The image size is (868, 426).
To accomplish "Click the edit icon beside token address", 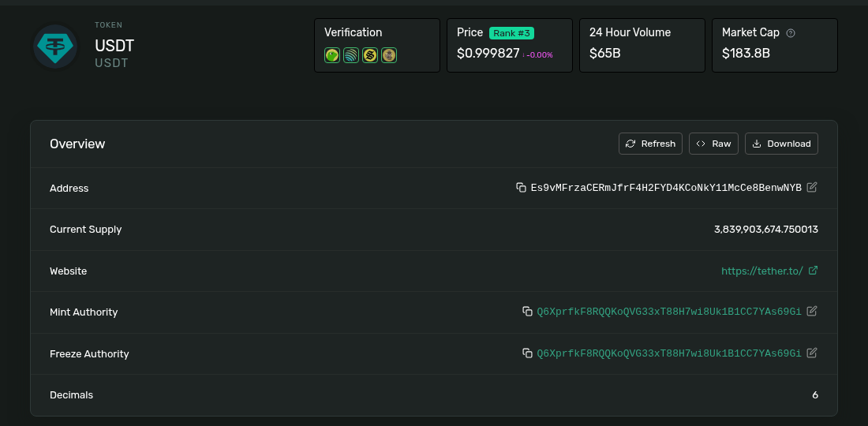I will click(812, 187).
